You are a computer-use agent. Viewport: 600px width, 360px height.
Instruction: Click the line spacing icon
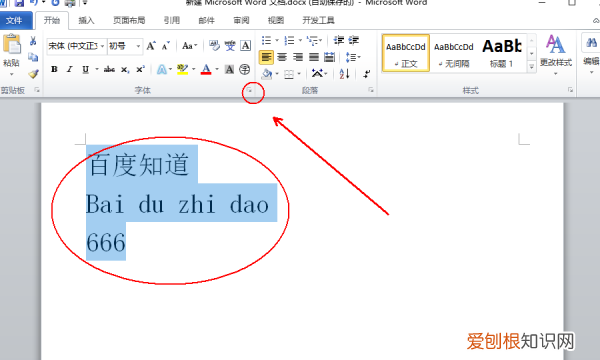351,57
